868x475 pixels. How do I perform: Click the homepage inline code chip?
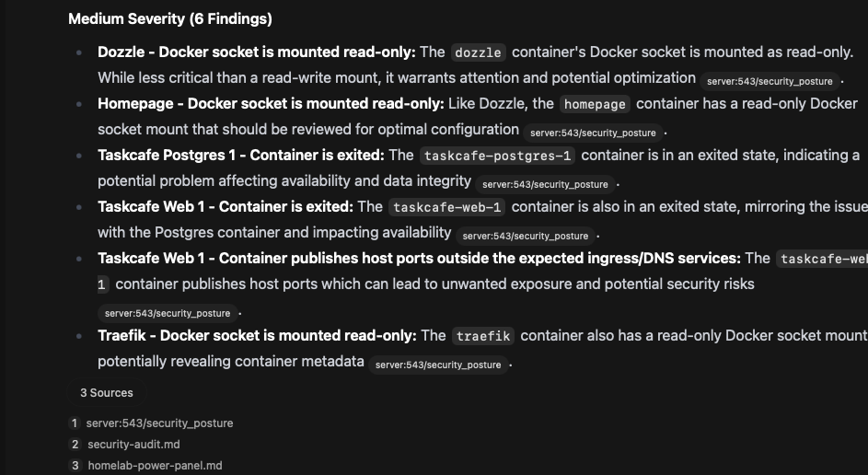(595, 104)
